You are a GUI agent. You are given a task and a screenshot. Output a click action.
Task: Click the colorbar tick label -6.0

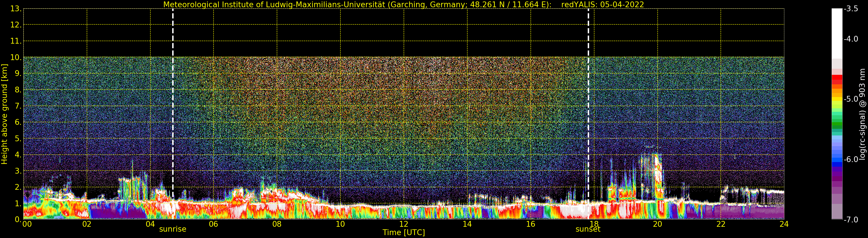(x=851, y=159)
